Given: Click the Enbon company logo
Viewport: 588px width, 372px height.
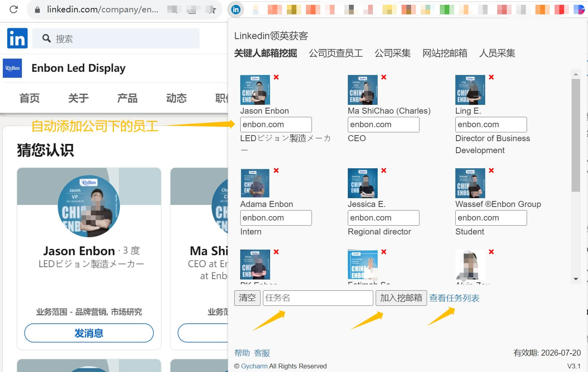Looking at the screenshot, I should [x=12, y=68].
